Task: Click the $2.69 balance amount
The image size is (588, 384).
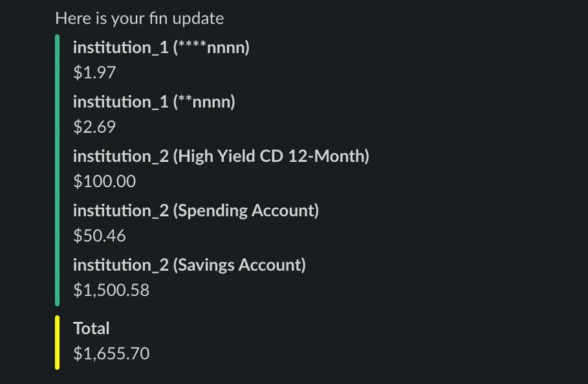Action: [x=94, y=126]
